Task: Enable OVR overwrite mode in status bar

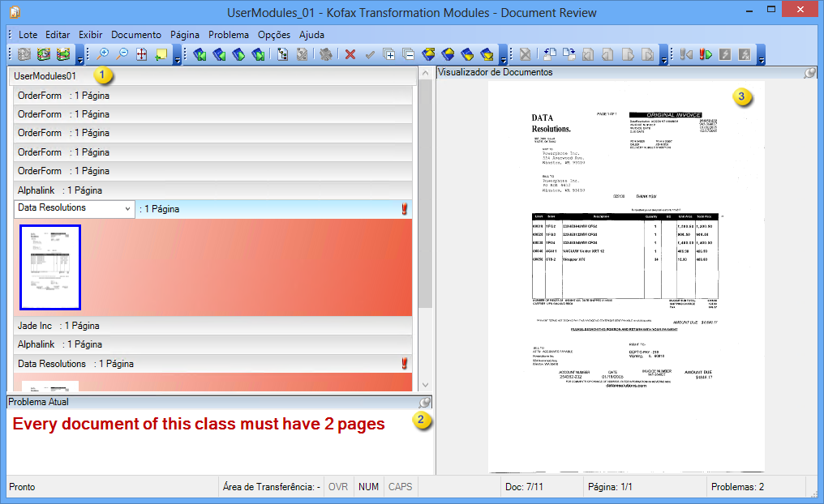Action: (338, 487)
